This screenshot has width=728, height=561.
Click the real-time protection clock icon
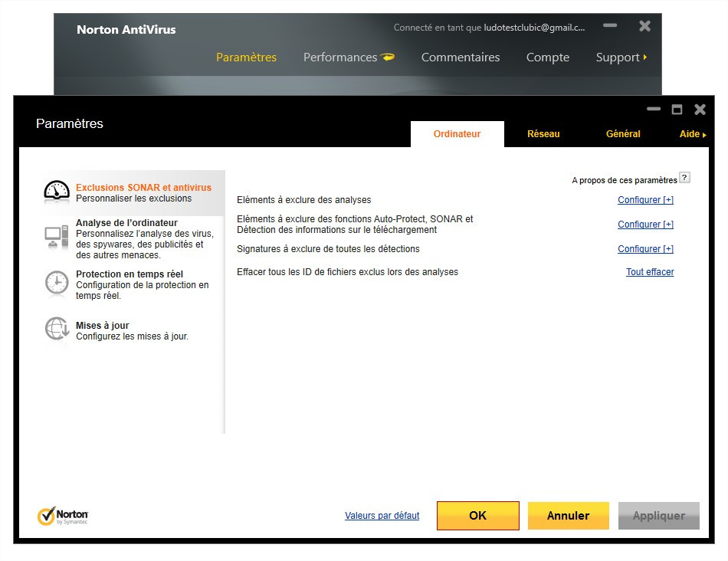[57, 283]
